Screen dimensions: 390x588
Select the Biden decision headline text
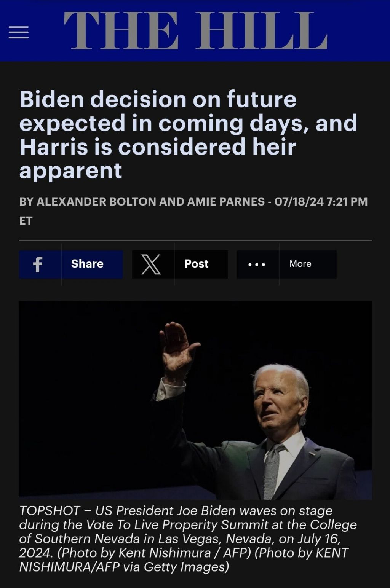[x=188, y=135]
